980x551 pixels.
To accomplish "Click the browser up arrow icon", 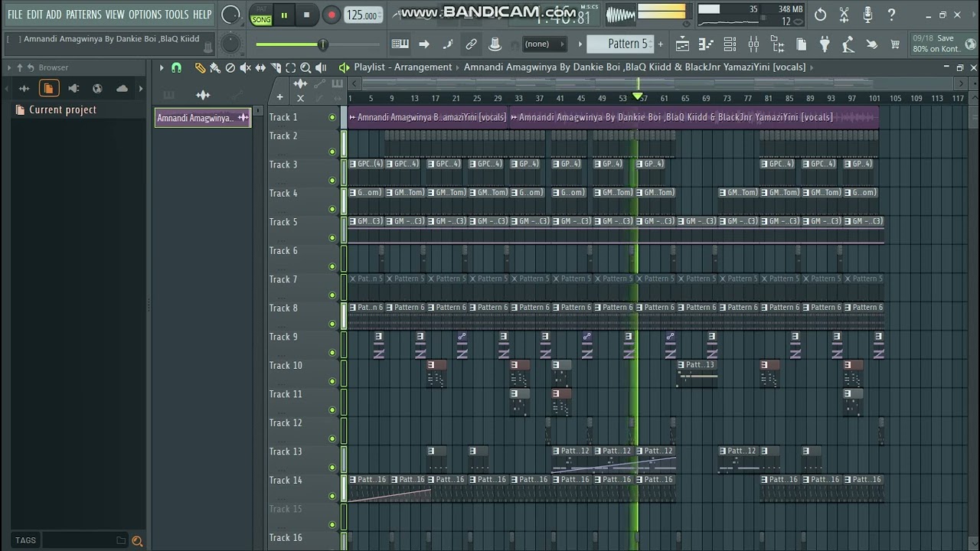I will pos(20,67).
